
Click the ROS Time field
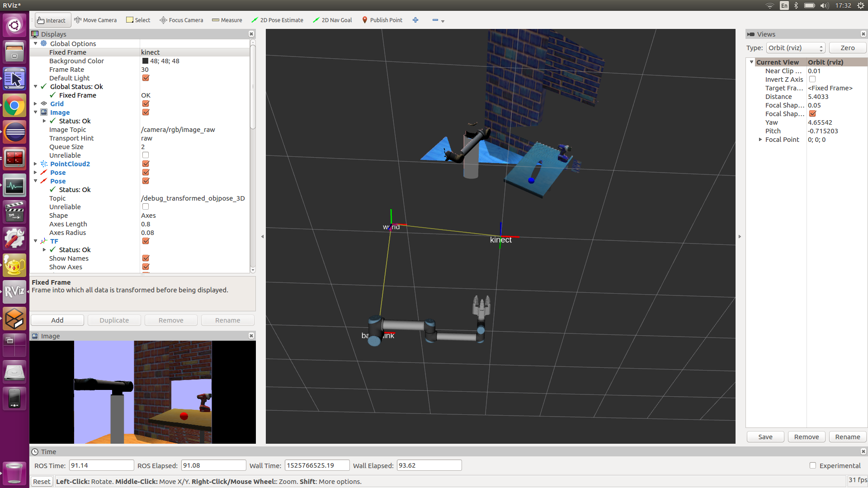coord(101,465)
